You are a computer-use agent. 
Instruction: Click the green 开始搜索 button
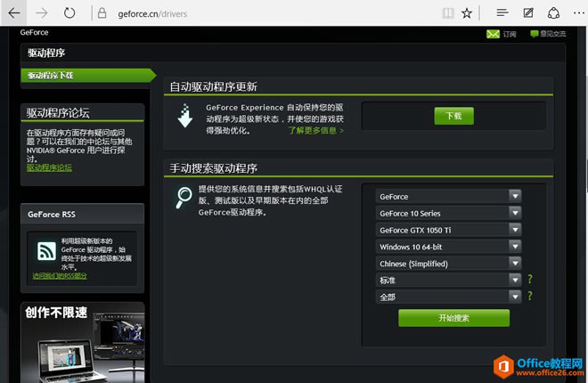(x=453, y=318)
